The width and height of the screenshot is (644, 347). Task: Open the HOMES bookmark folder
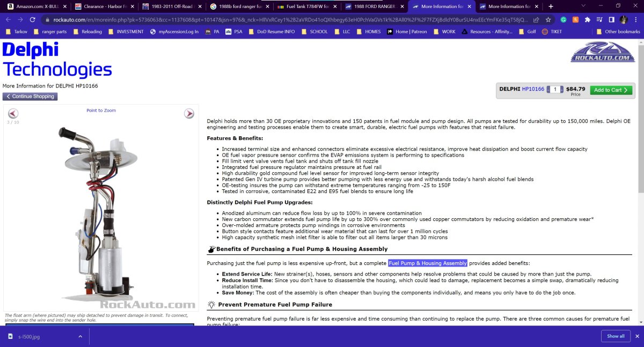coord(369,32)
